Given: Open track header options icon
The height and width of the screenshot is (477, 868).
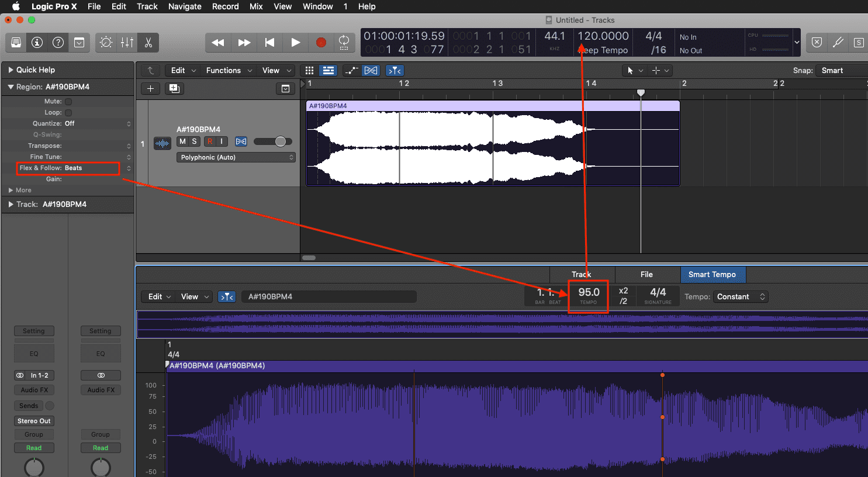Looking at the screenshot, I should click(285, 89).
